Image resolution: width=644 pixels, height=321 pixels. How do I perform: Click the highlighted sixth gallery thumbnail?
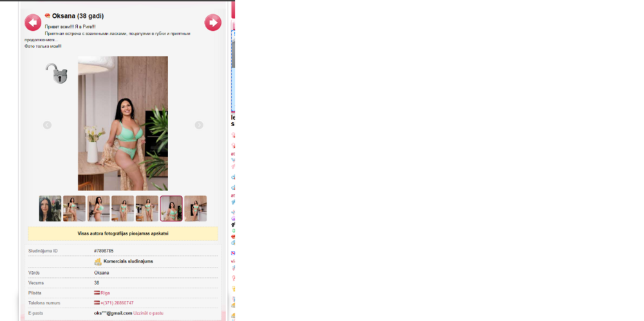tap(171, 208)
